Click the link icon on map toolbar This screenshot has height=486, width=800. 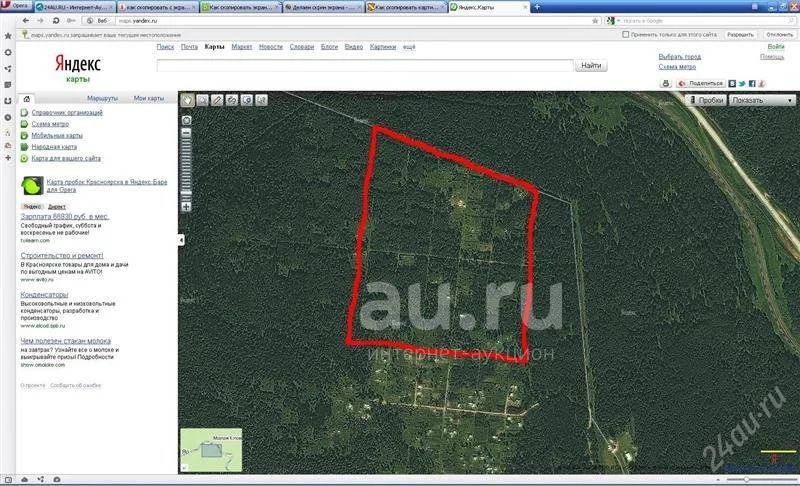(x=232, y=100)
